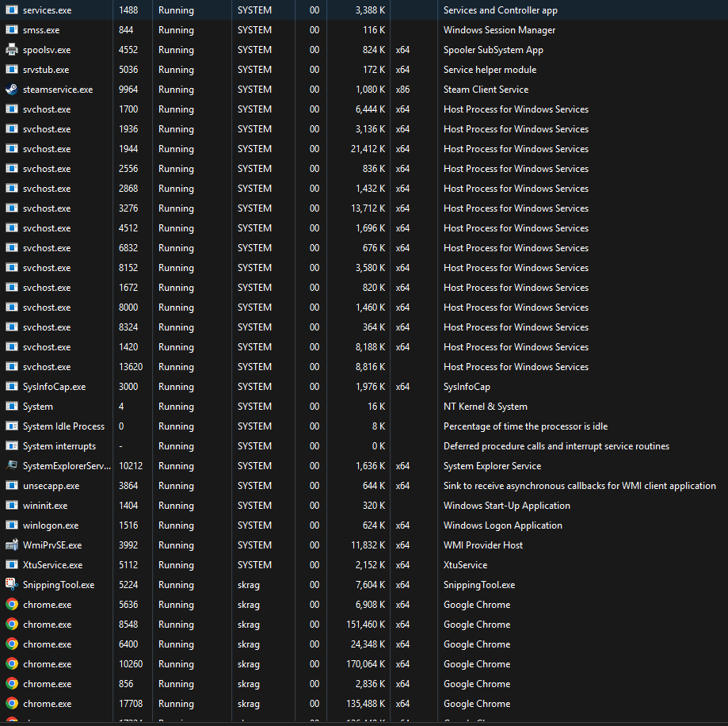Click the smss.exe process icon
This screenshot has height=726, width=728.
[12, 30]
